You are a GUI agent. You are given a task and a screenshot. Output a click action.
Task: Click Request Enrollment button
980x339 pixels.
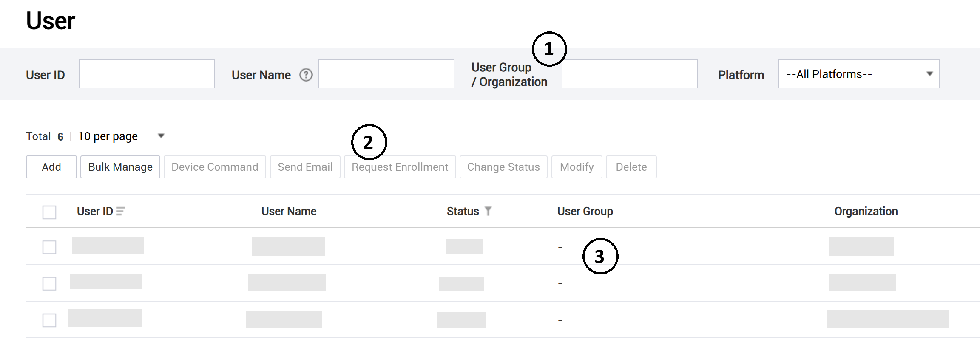click(400, 167)
